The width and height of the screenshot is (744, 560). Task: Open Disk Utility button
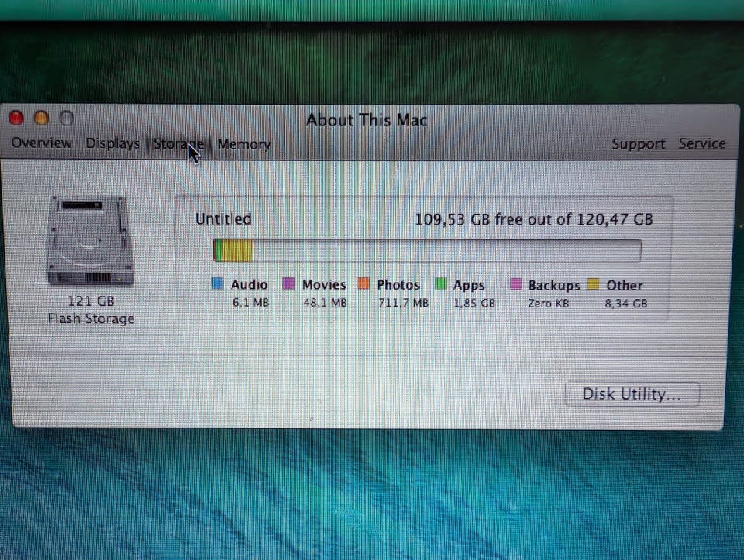[632, 394]
